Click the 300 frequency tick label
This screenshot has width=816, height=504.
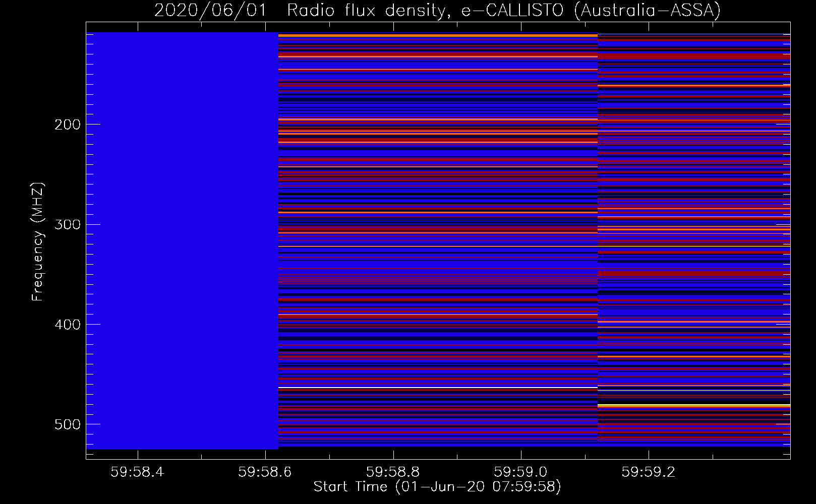(67, 224)
